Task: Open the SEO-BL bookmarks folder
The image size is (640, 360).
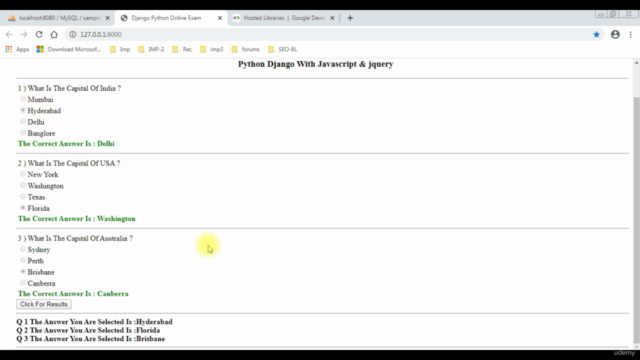Action: coord(282,49)
